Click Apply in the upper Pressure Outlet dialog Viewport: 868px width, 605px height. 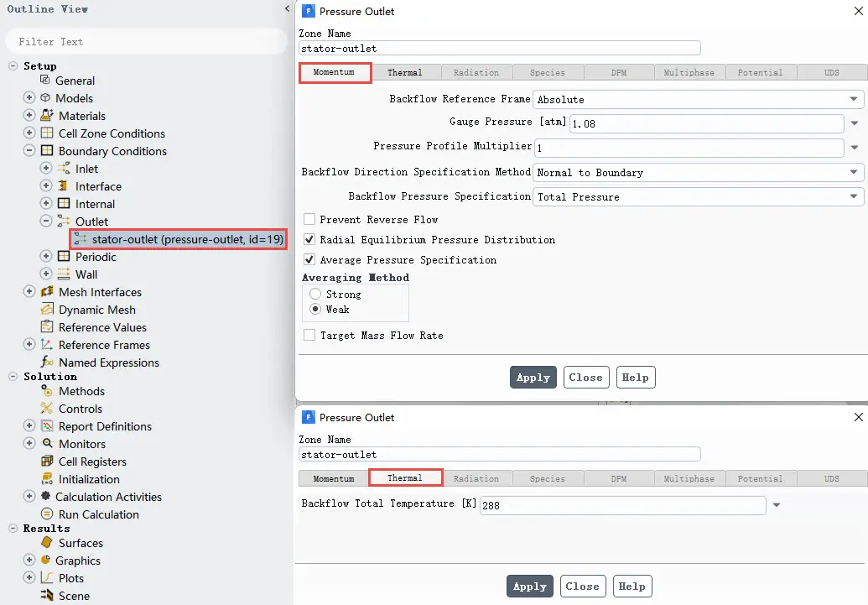pyautogui.click(x=533, y=378)
